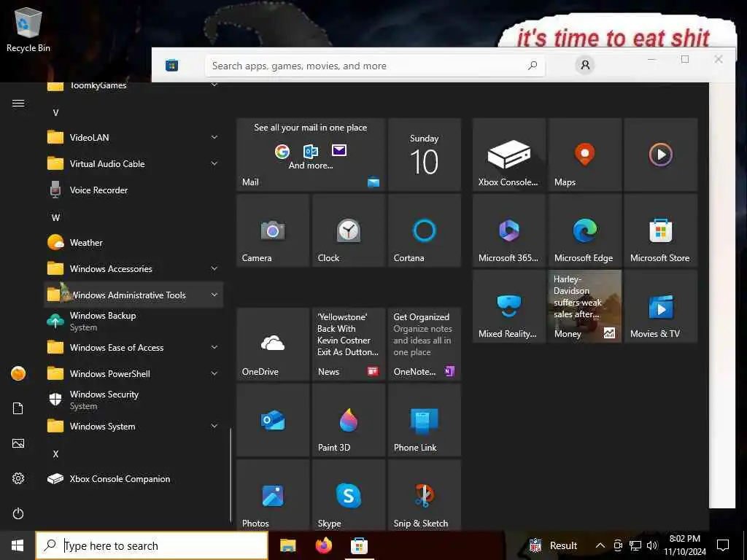The height and width of the screenshot is (560, 747).
Task: Expand the Windows Ease of Access folder
Action: point(133,348)
